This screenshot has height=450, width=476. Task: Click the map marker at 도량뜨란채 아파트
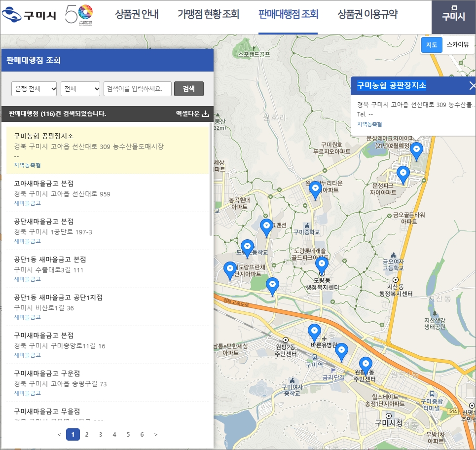click(x=230, y=271)
